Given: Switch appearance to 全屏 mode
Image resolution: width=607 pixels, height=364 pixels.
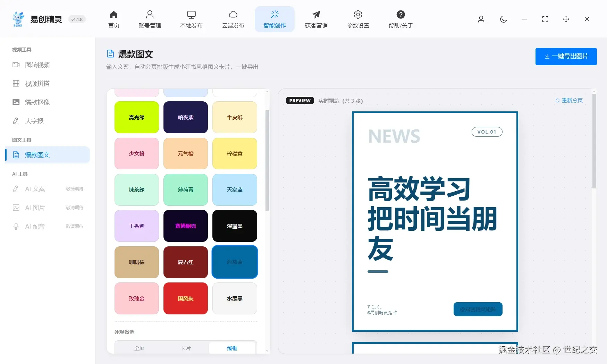Looking at the screenshot, I should [140, 348].
